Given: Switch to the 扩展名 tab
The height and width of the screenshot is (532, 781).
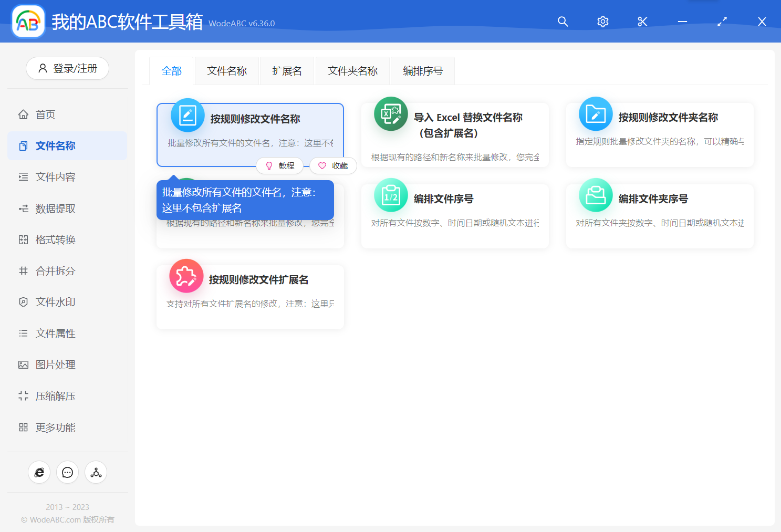Looking at the screenshot, I should [x=287, y=70].
